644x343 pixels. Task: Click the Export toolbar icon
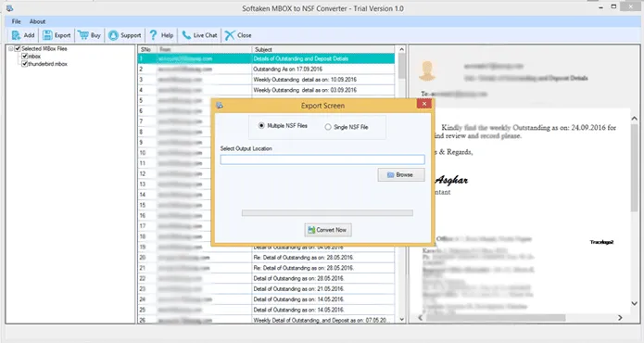coord(47,35)
